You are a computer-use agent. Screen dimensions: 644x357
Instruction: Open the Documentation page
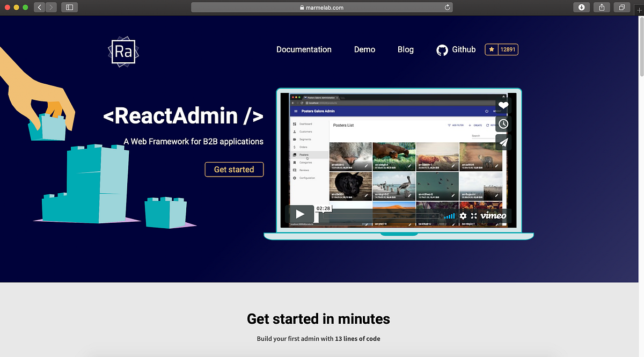point(304,49)
